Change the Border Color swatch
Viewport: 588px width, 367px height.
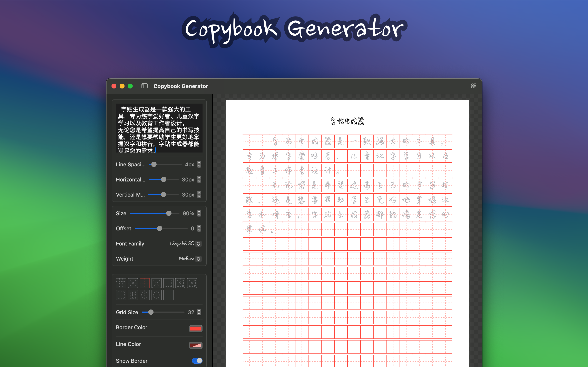click(196, 328)
